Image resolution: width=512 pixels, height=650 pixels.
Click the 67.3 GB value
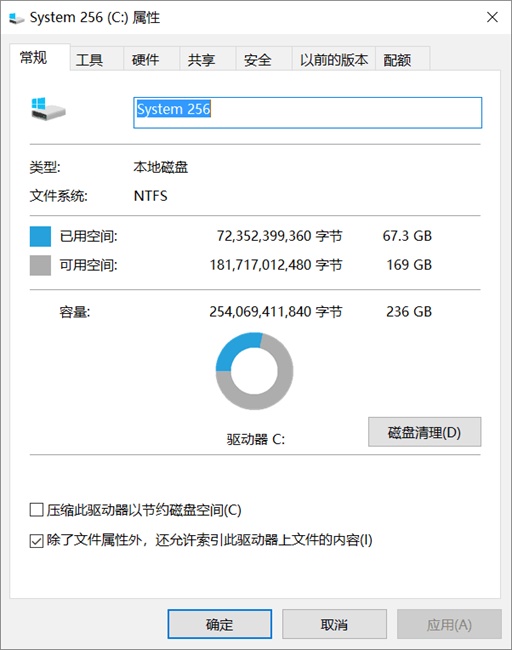[407, 236]
